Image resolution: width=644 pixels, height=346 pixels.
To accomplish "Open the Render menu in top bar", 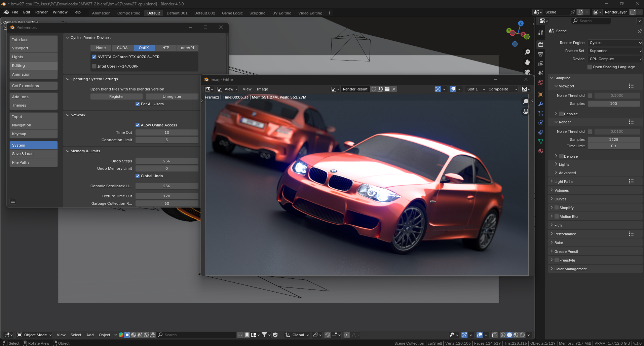I will click(41, 12).
